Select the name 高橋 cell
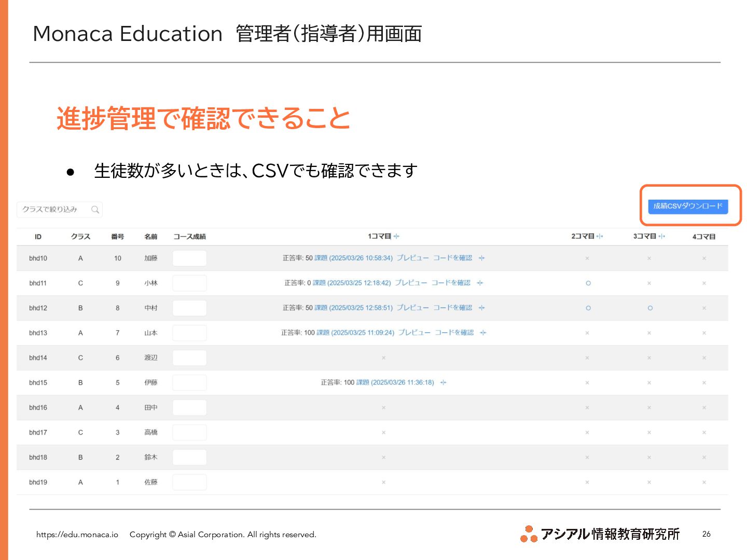Viewport: 747px width, 560px height. click(151, 432)
